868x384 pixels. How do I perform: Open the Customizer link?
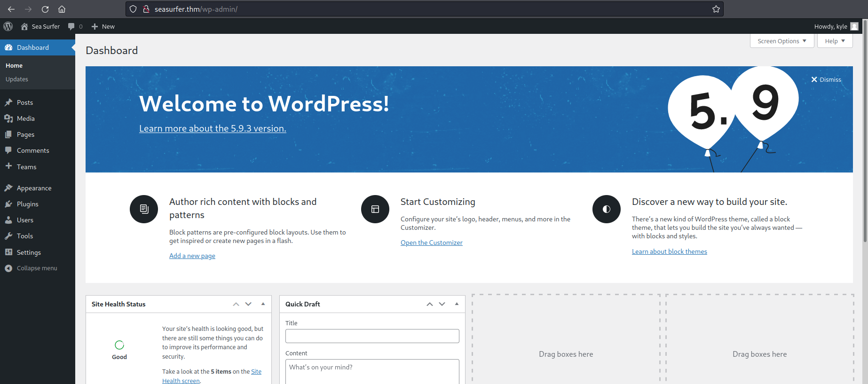point(432,243)
